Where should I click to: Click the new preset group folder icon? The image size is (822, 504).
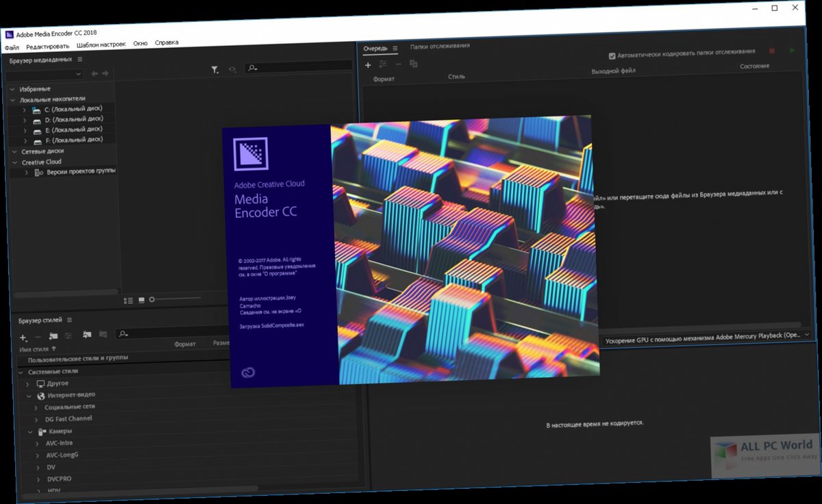click(53, 335)
